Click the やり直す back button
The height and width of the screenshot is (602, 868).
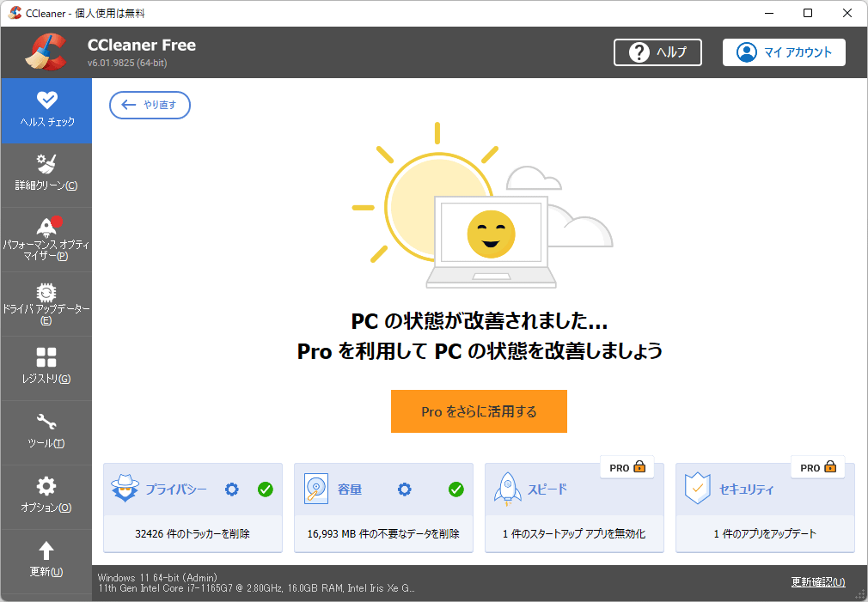pyautogui.click(x=150, y=105)
